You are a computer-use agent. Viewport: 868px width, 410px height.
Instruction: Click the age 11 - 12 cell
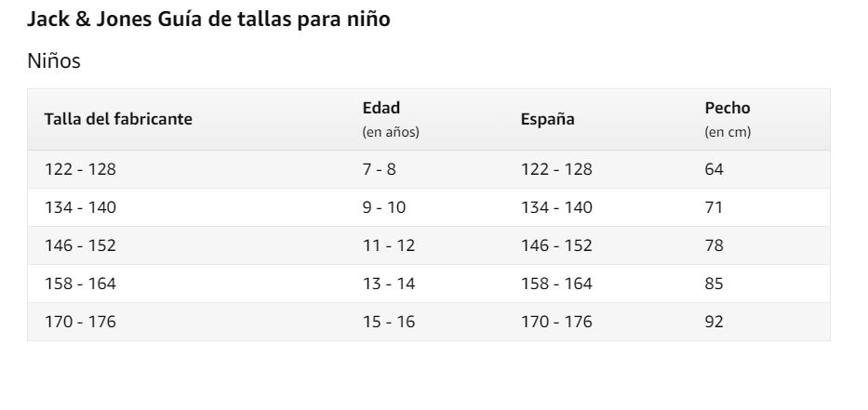click(389, 245)
